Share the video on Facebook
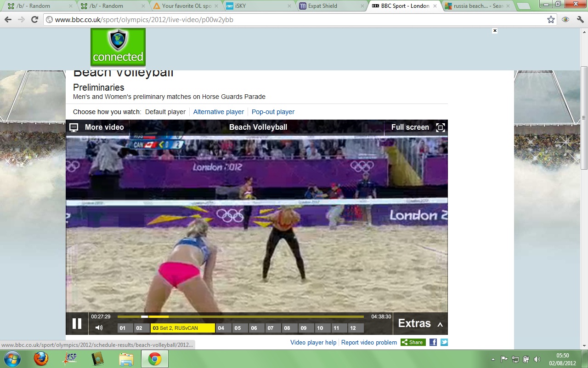The image size is (588, 368). (433, 342)
